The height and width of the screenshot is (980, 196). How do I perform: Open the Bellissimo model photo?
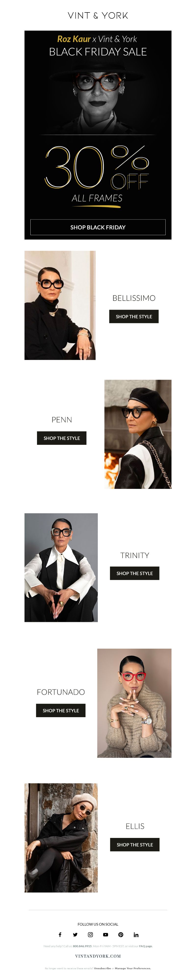(60, 305)
